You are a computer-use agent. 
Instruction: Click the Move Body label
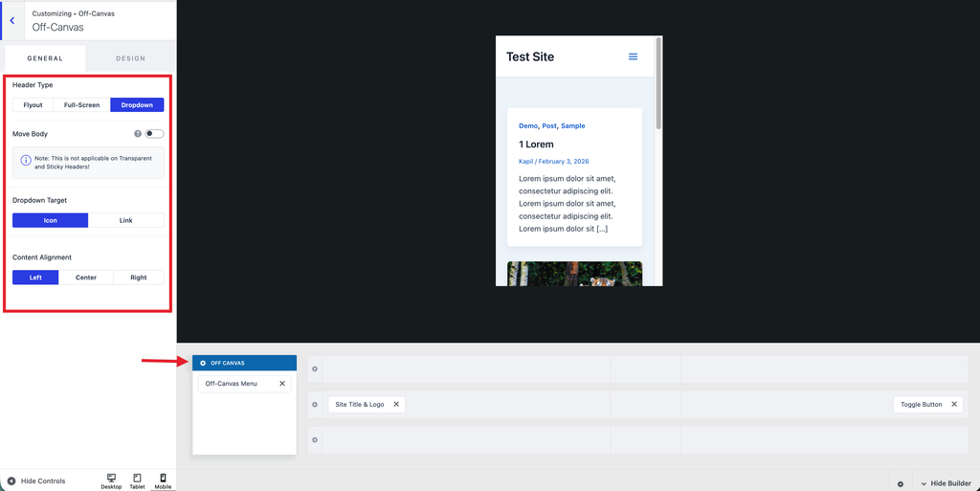click(30, 134)
